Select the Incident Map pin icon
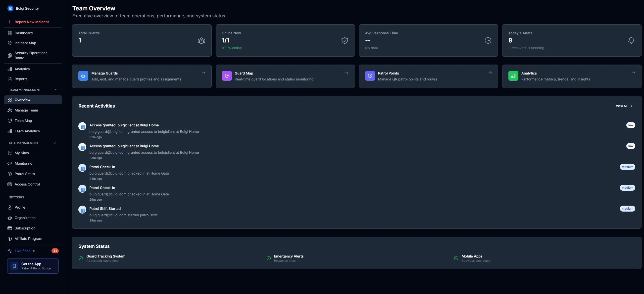Screen dimensions: 644x294 click(9, 43)
